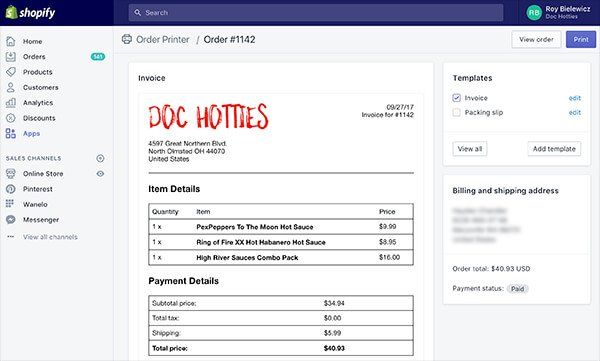
Task: Click the Analytics bar chart icon
Action: pyautogui.click(x=11, y=103)
